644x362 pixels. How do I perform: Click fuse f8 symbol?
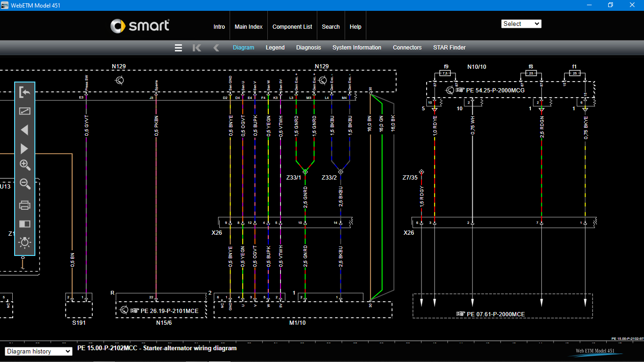(x=531, y=74)
